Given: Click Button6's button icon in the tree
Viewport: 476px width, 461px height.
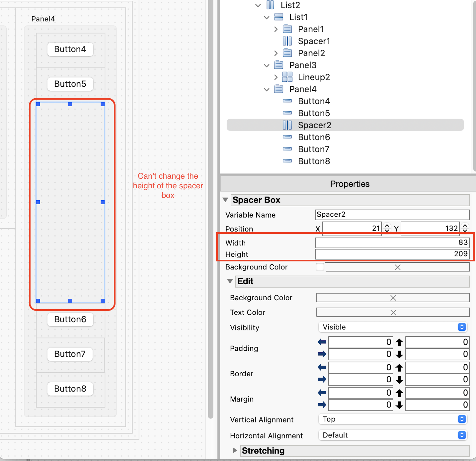Looking at the screenshot, I should tap(287, 137).
